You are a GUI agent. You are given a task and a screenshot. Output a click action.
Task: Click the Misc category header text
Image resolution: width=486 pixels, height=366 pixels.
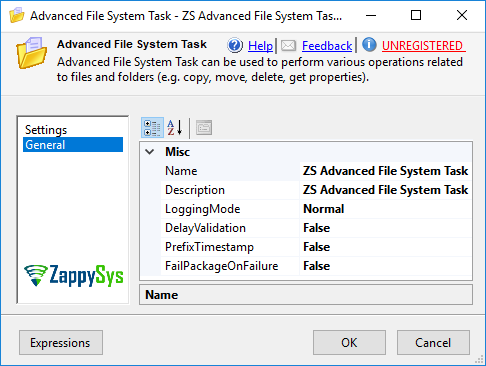tap(177, 152)
